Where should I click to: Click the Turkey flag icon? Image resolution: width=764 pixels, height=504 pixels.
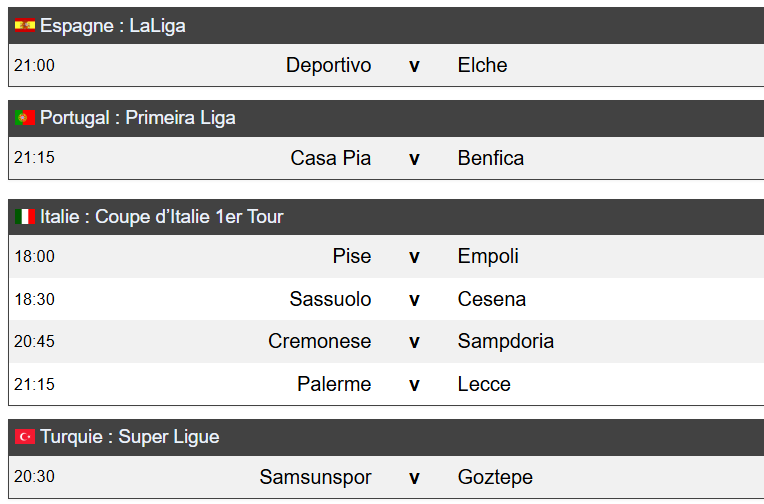point(25,436)
